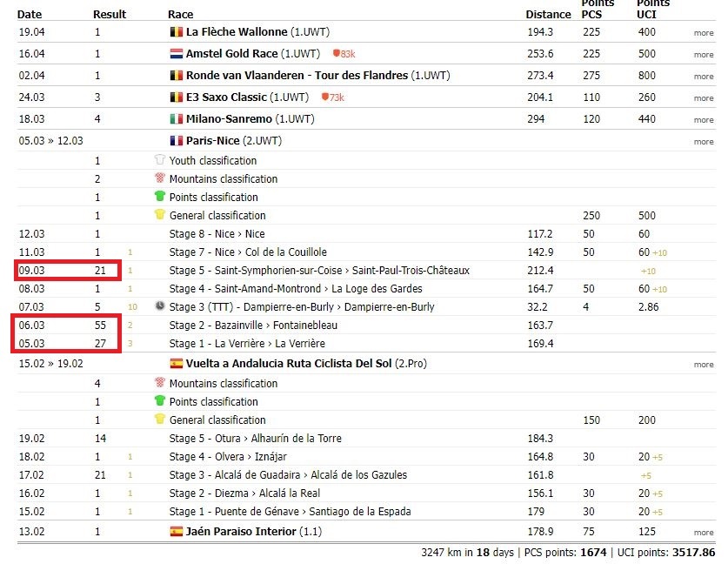Open Stage 3 (TTT) Dampierre-en-Burly
This screenshot has width=728, height=564.
point(302,307)
